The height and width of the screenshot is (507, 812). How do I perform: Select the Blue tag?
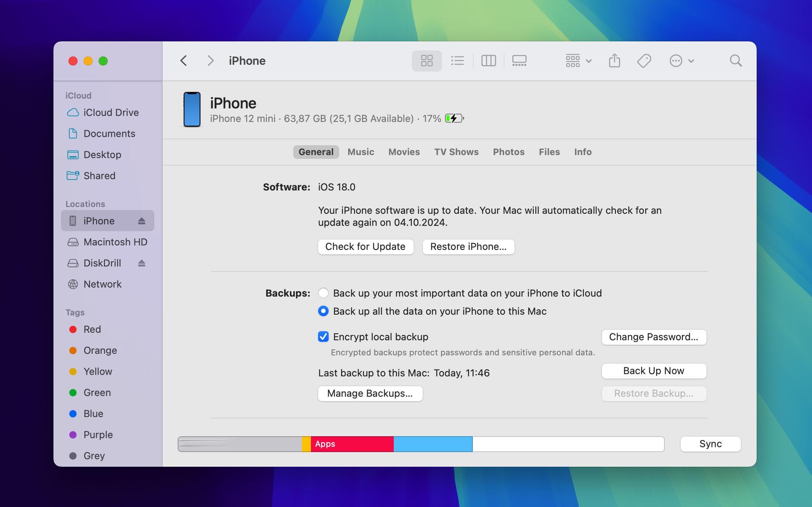[108, 414]
